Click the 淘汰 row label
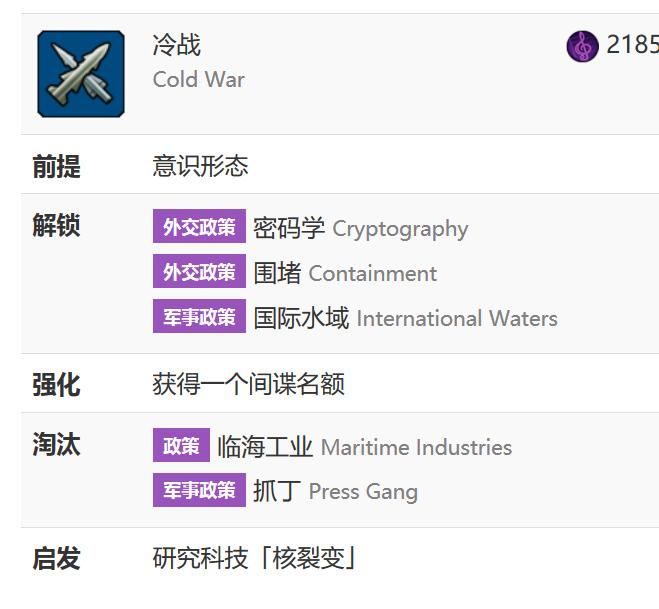 pyautogui.click(x=56, y=444)
